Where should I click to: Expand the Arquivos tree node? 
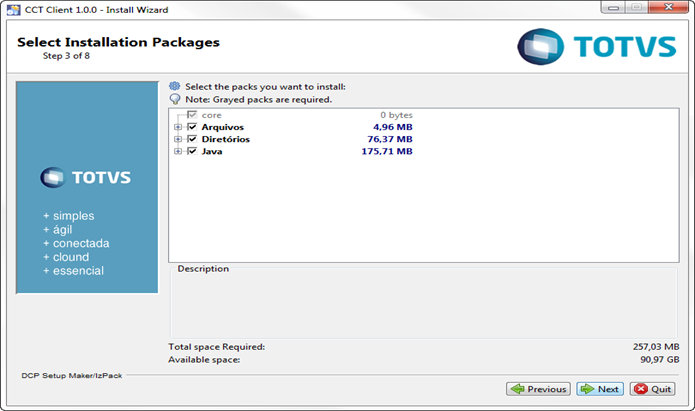178,127
